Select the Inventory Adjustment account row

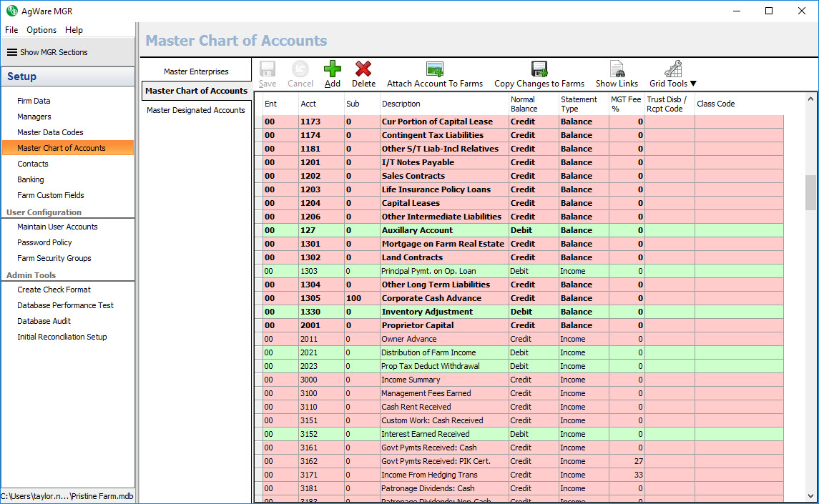point(426,312)
